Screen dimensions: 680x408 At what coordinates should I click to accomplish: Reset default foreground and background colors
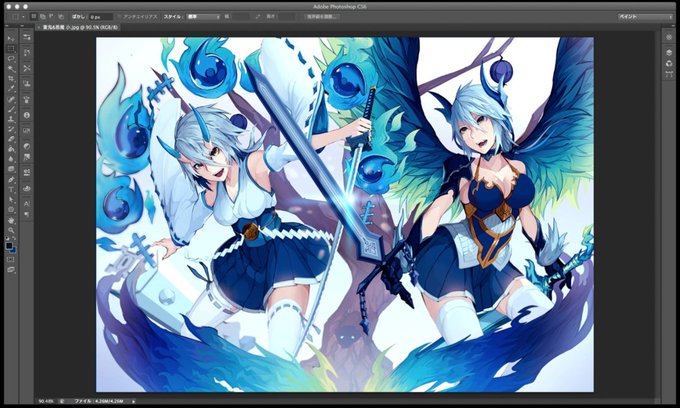point(7,238)
